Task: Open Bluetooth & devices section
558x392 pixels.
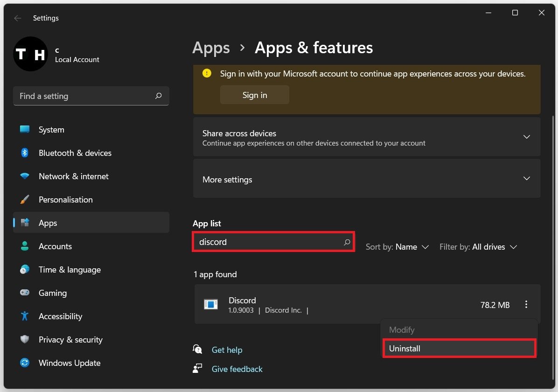Action: (75, 153)
